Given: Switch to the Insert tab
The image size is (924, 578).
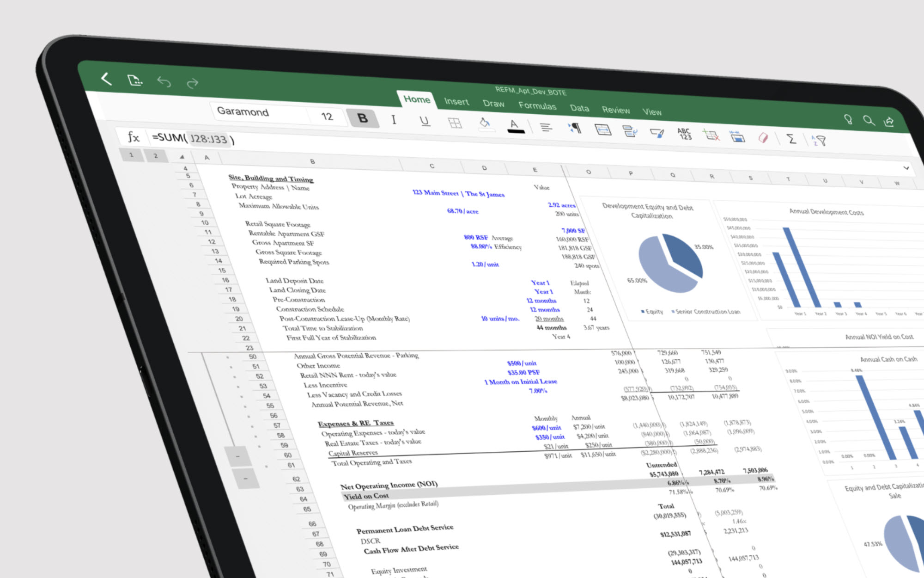Looking at the screenshot, I should point(456,101).
